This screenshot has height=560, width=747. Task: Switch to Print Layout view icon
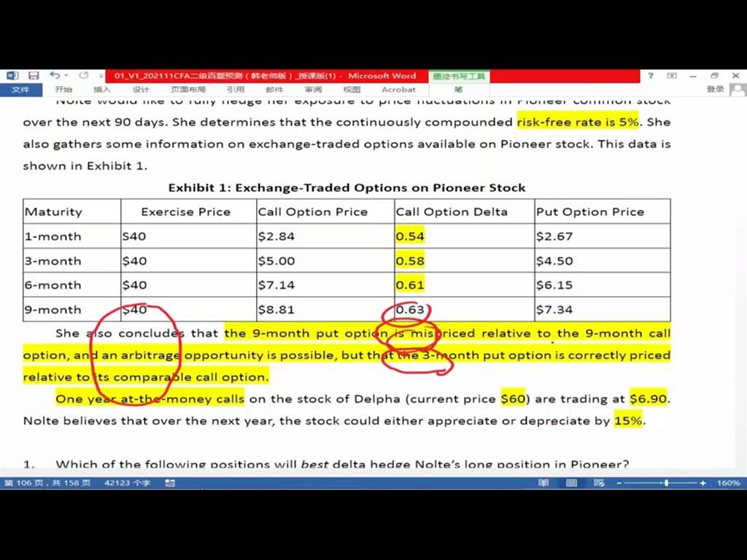tap(572, 483)
